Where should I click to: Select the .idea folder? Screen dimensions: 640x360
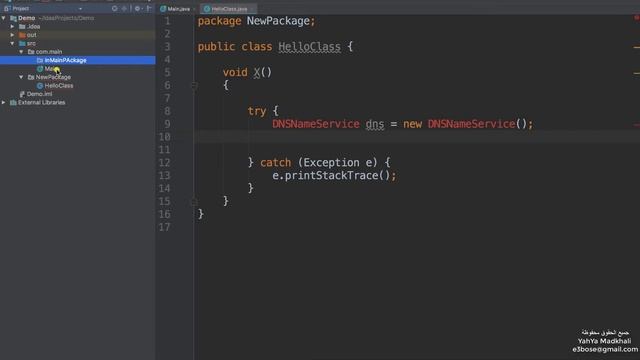(33, 27)
